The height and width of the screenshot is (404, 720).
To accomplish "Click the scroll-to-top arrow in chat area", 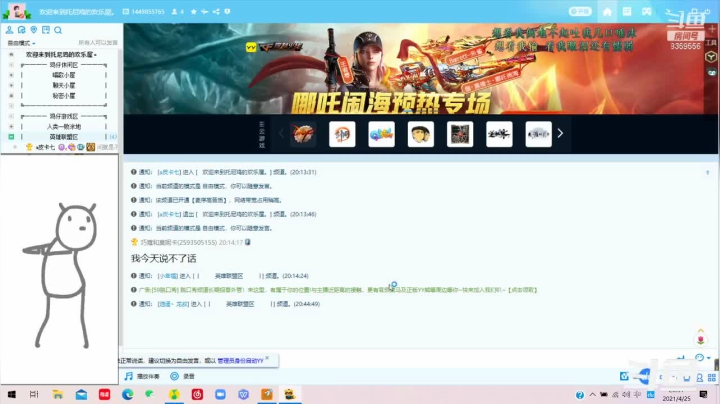I will pos(708,173).
